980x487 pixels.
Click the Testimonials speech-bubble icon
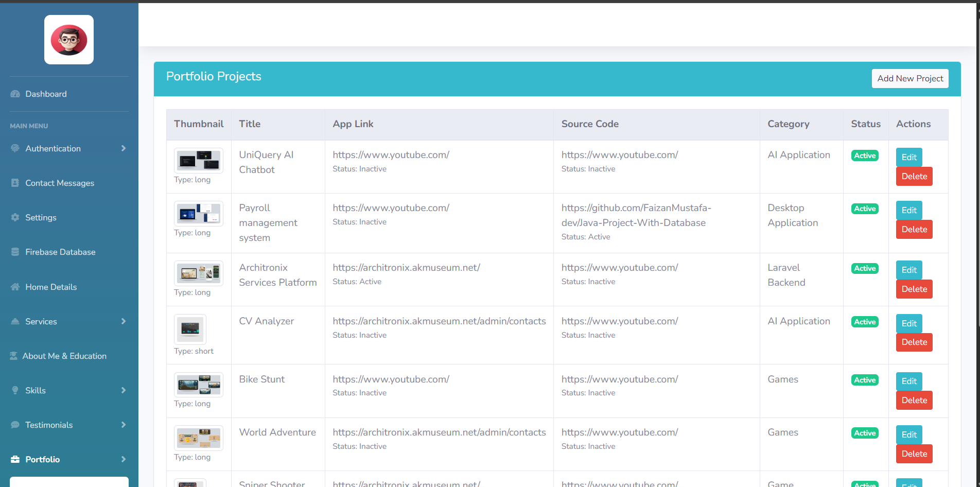[15, 425]
